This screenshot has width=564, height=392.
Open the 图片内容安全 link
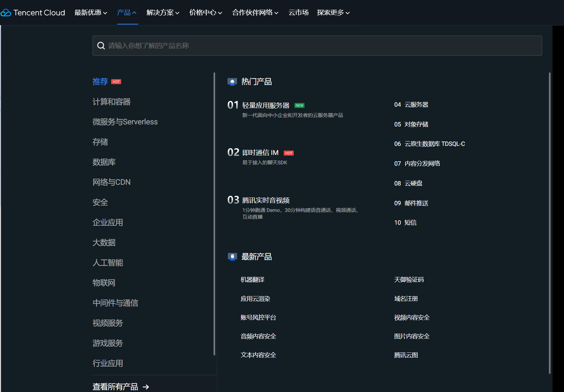point(412,336)
